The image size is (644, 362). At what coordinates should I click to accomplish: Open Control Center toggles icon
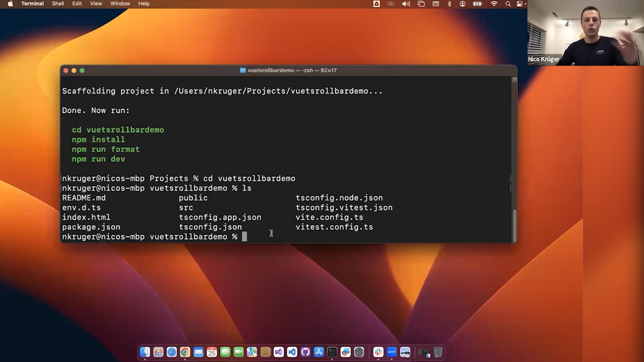coord(520,4)
